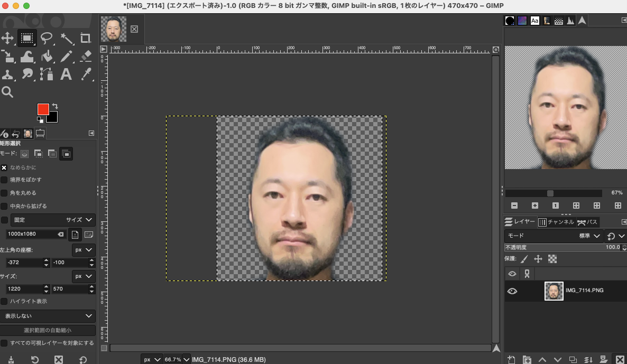
Task: Hide the IMG_7114.PNG layer visibility
Action: coord(511,291)
